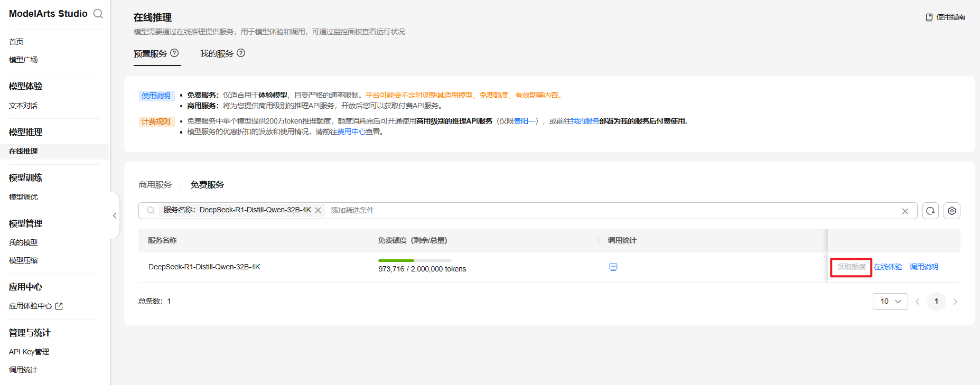
Task: Click the 计费规则 label tag
Action: point(156,121)
